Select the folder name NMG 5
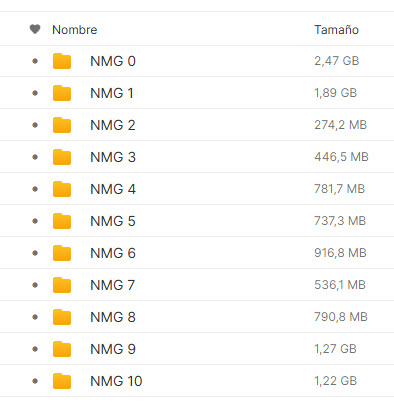 pyautogui.click(x=113, y=221)
